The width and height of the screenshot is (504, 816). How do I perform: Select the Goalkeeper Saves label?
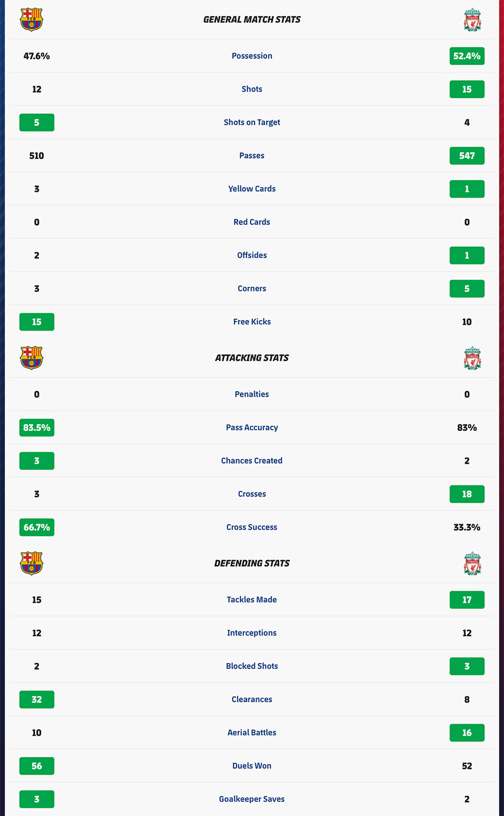pyautogui.click(x=252, y=799)
